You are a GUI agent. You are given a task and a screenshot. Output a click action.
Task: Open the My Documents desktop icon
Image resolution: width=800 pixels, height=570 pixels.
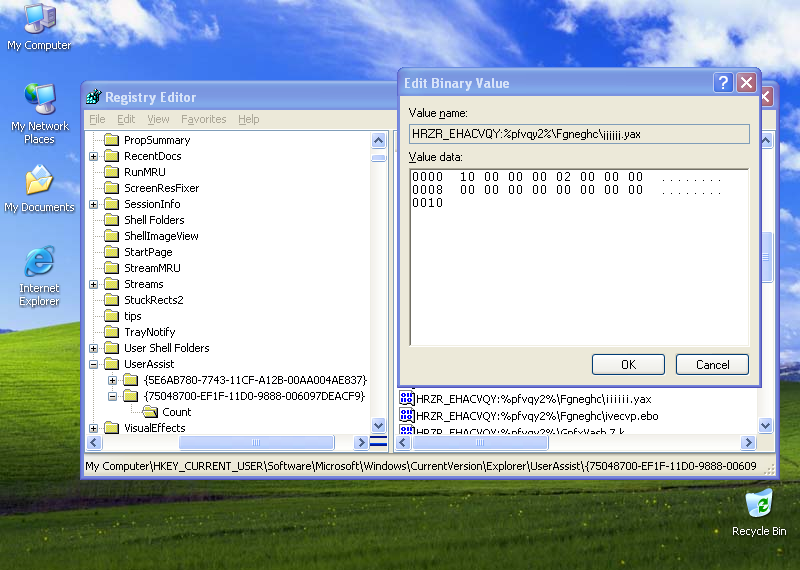[39, 188]
